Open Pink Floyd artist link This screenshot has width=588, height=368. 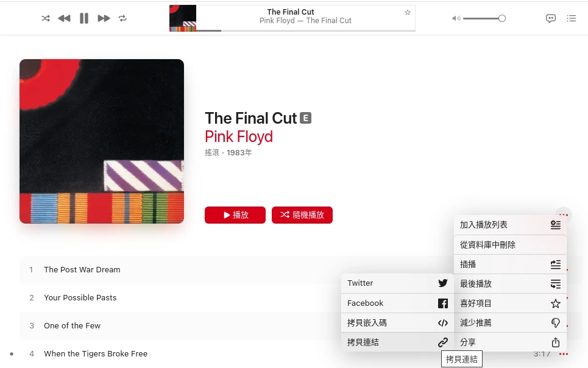[x=239, y=136]
